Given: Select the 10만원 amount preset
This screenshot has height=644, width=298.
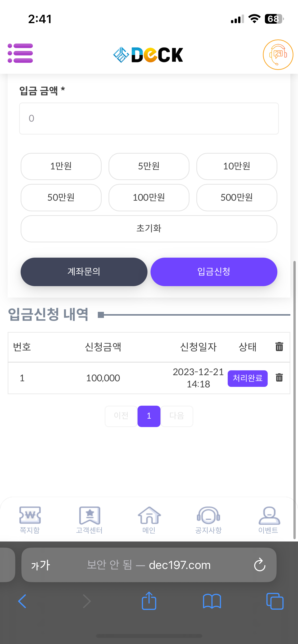Looking at the screenshot, I should click(237, 166).
